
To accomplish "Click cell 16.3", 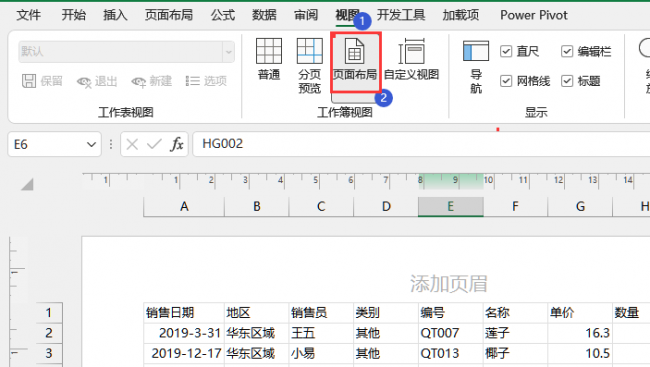I will tap(580, 333).
